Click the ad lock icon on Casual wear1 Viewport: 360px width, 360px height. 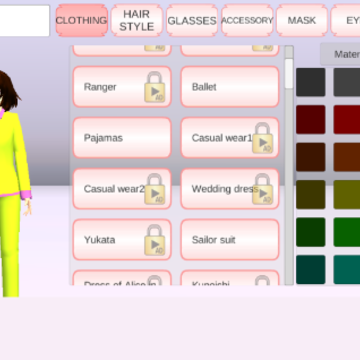(263, 138)
